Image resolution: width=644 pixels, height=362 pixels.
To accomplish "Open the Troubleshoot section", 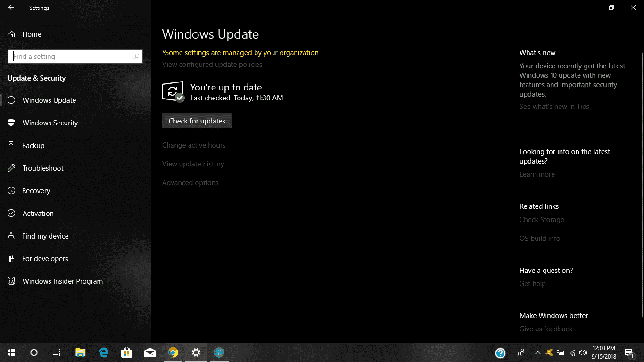I will point(75,168).
